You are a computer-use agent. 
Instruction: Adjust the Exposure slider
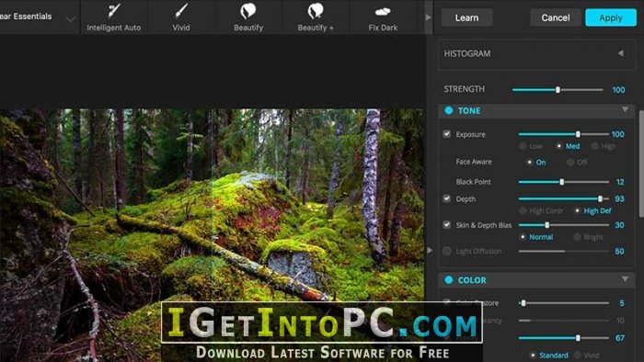[563, 134]
